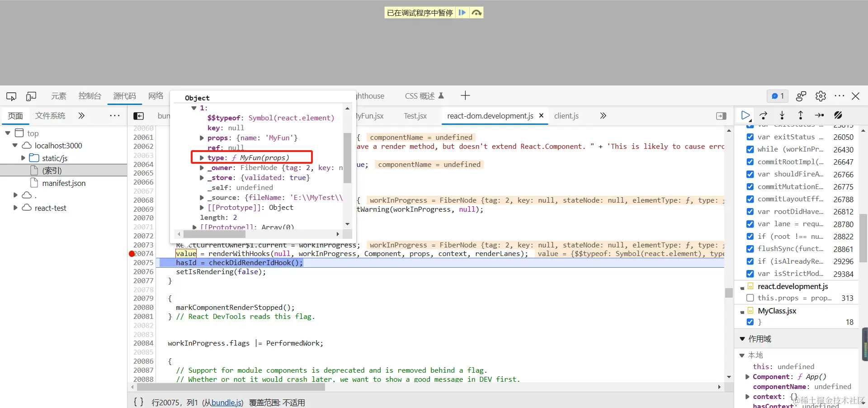Step over next function call
Viewport: 868px width, 408px height.
tap(764, 115)
